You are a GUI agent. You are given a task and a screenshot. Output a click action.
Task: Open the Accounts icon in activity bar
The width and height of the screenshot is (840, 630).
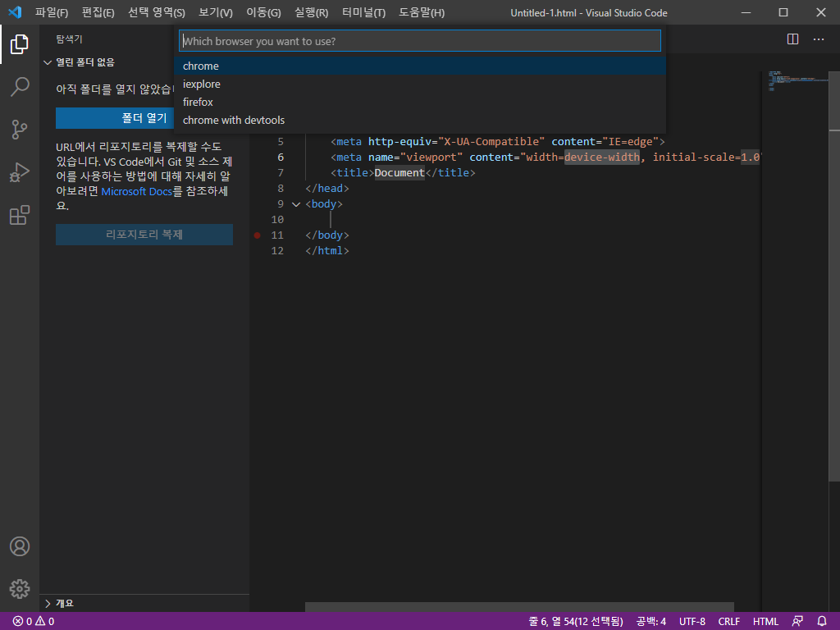20,546
